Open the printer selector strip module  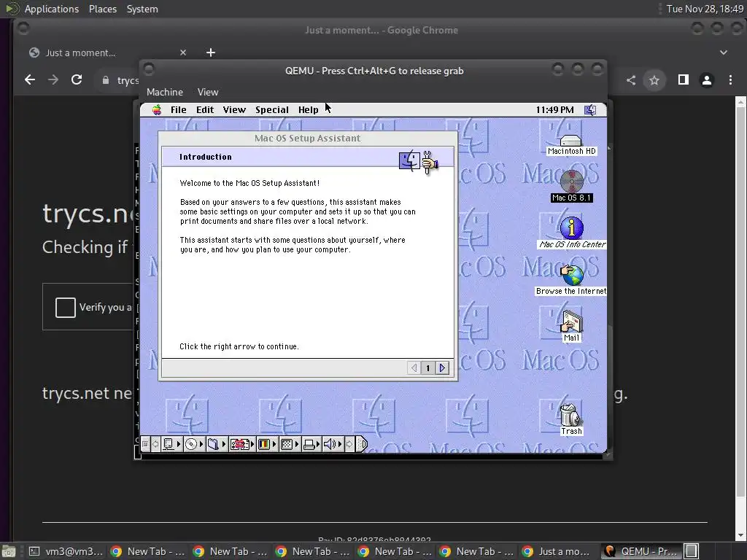[x=311, y=444]
